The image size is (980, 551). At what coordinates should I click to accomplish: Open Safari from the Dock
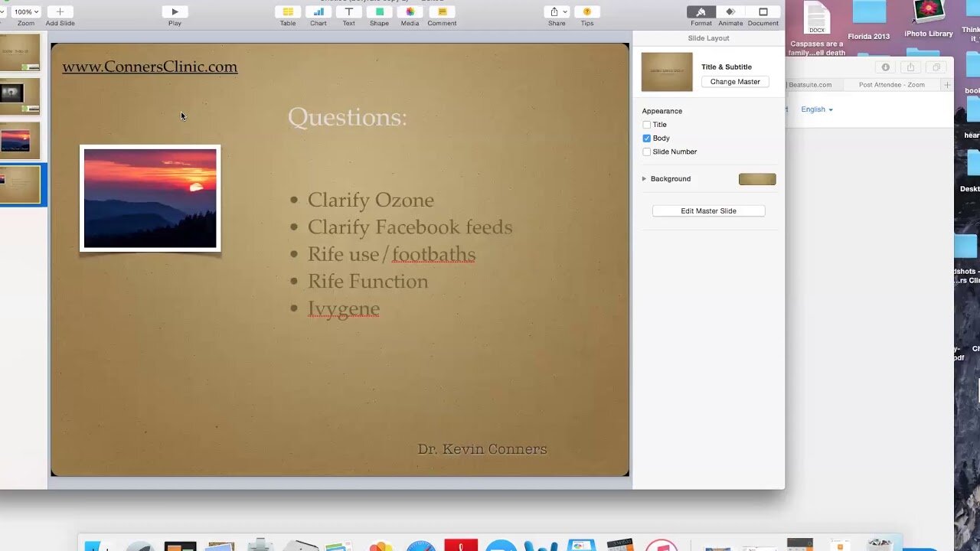(x=420, y=546)
